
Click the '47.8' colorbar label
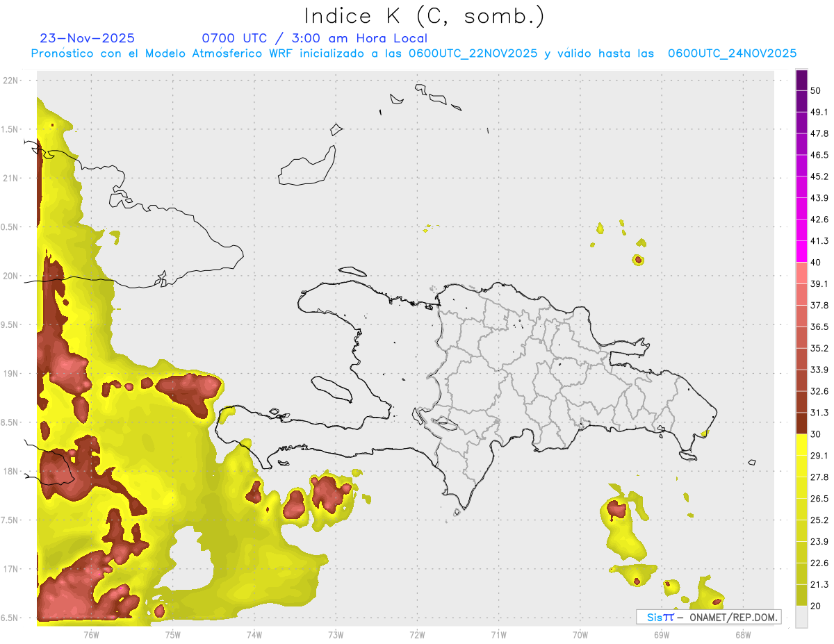tap(819, 133)
